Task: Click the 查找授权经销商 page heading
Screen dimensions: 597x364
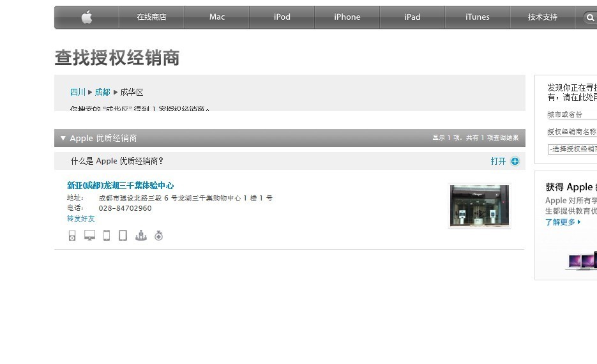Action: (117, 58)
